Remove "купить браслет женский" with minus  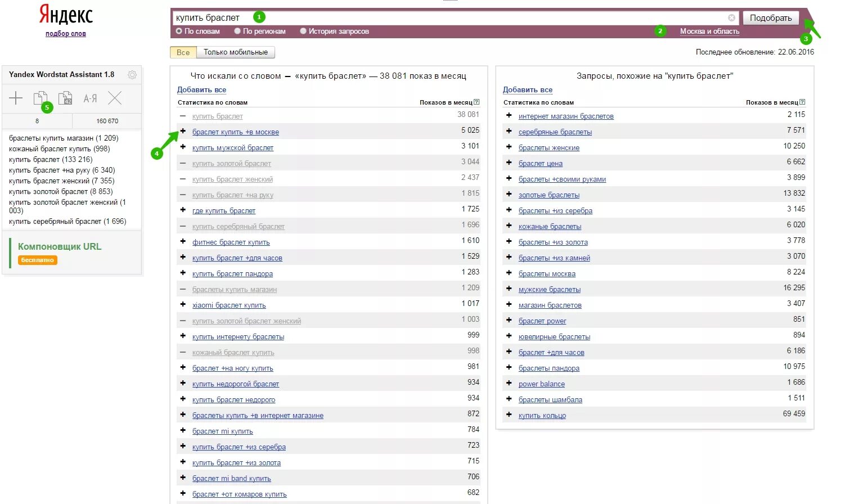[183, 179]
